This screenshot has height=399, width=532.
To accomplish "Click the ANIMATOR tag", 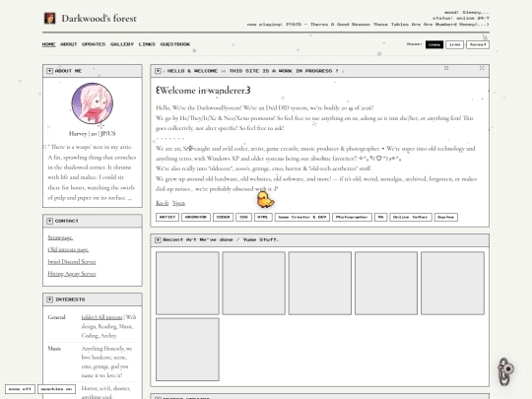I will pyautogui.click(x=196, y=217).
